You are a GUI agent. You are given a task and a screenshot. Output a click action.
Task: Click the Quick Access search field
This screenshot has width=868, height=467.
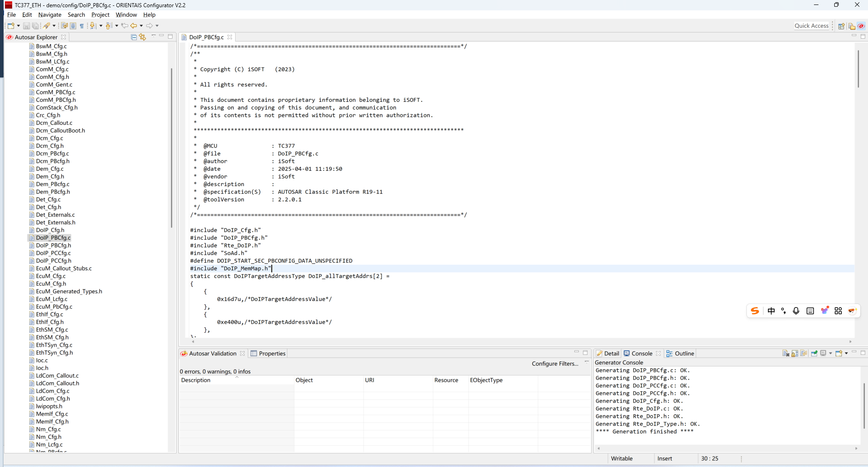(811, 26)
